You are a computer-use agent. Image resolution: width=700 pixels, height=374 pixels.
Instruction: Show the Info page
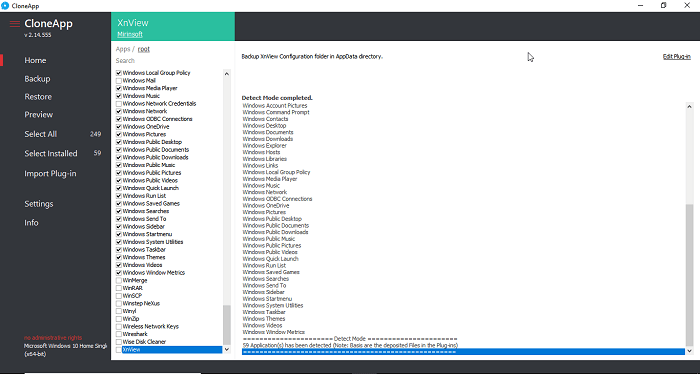point(31,222)
